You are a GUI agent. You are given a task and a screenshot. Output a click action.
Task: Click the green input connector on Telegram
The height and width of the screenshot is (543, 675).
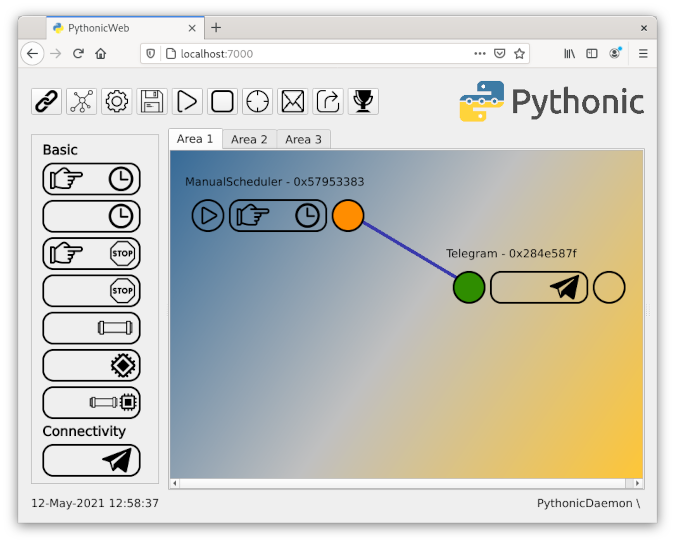(469, 288)
